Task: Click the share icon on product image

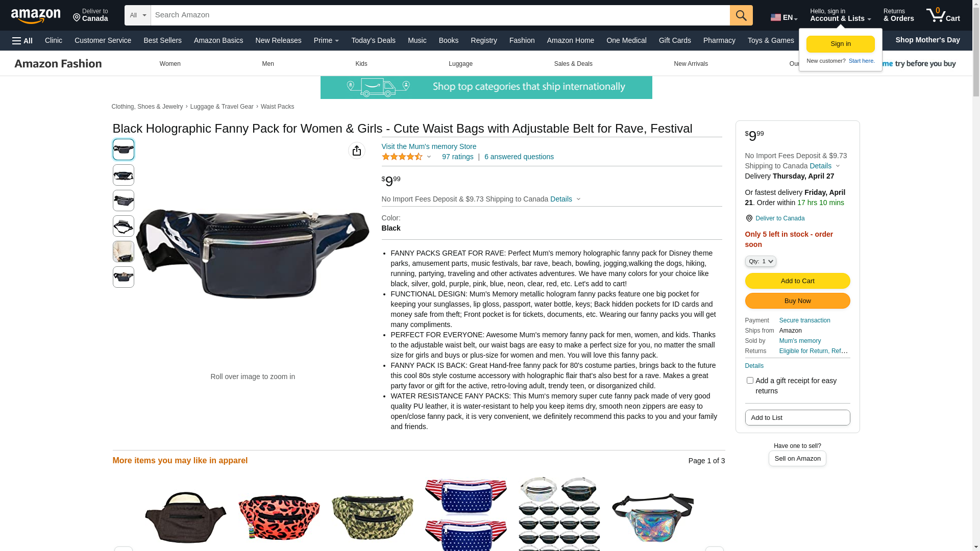Action: click(357, 151)
